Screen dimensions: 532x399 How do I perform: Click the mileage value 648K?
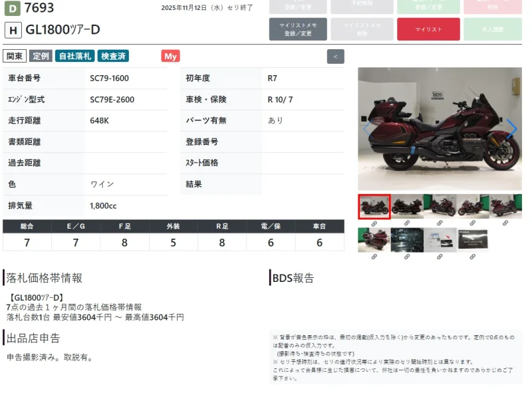click(99, 121)
